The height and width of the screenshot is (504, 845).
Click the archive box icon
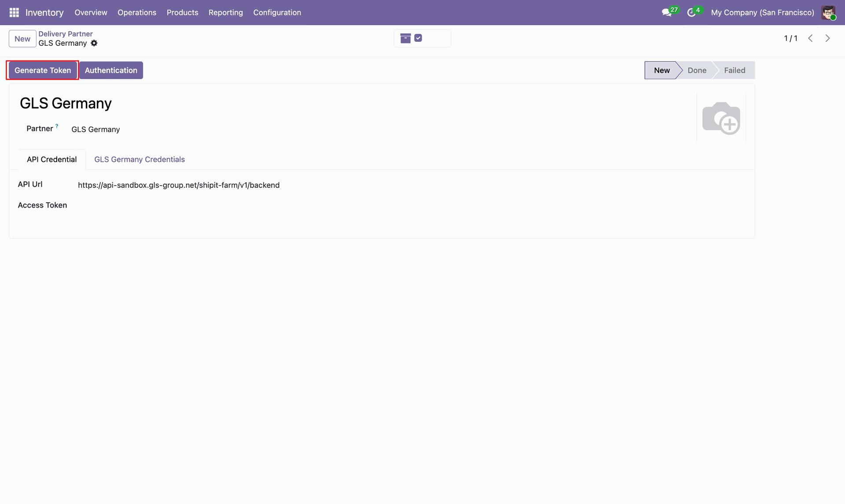405,38
